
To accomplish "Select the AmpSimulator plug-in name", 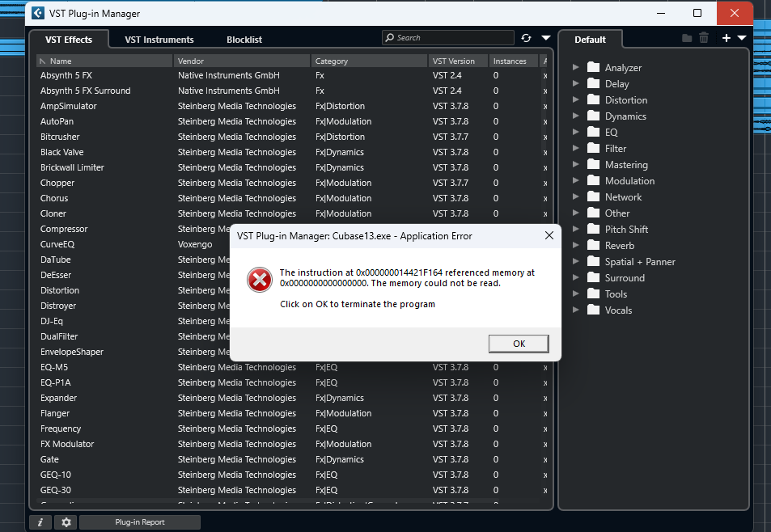I will [x=69, y=106].
